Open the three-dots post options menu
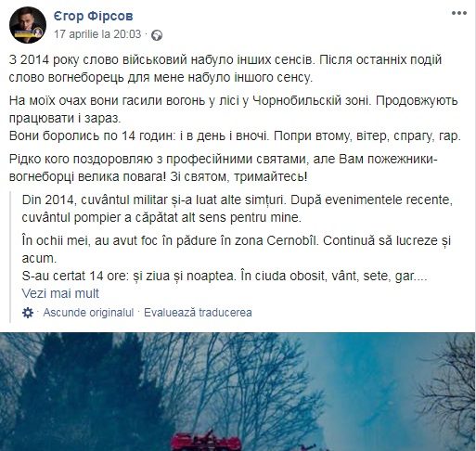Viewport: 476px width, 451px height. [x=459, y=13]
